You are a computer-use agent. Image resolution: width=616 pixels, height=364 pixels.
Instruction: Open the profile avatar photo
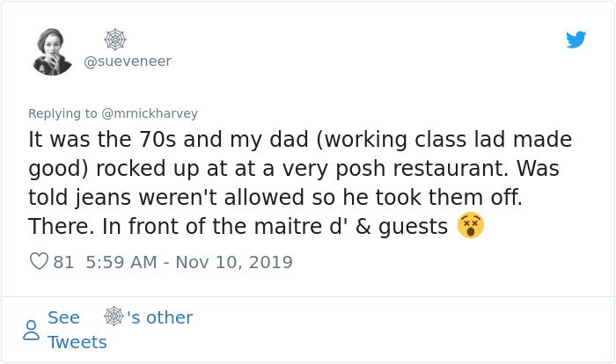click(x=52, y=52)
